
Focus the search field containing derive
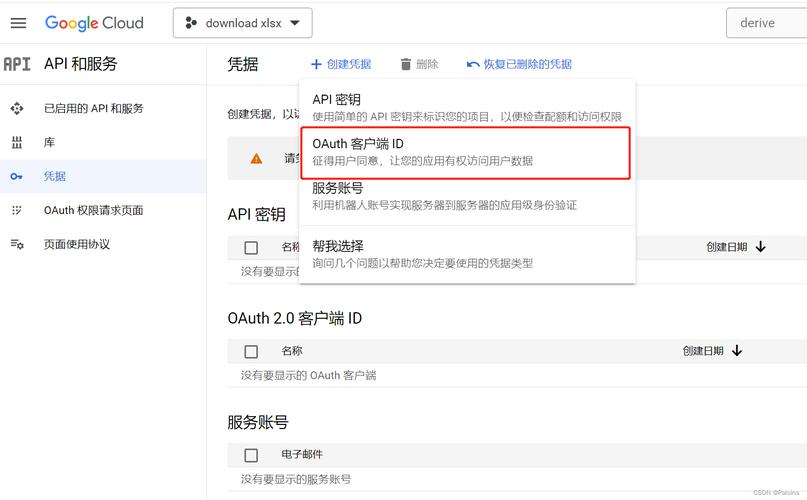click(x=766, y=23)
